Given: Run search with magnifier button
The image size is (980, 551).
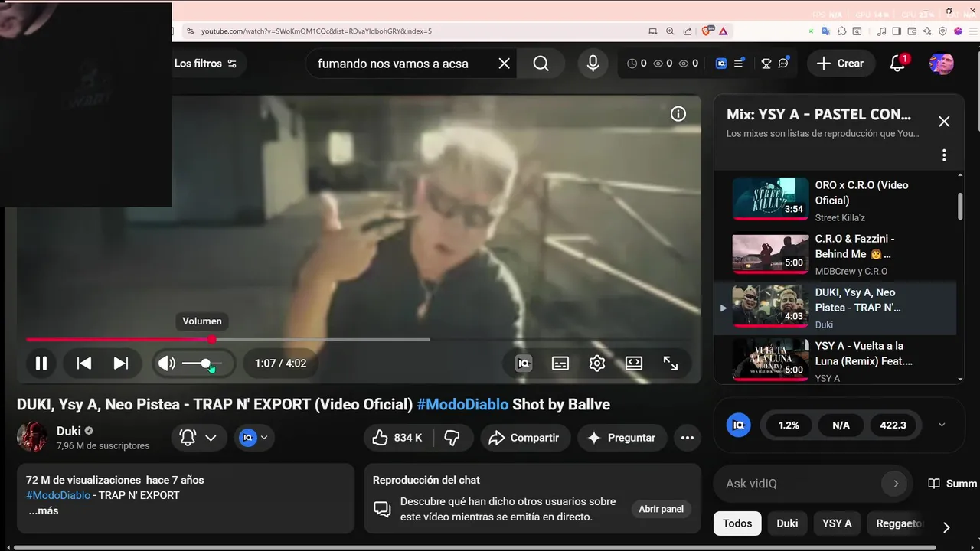Looking at the screenshot, I should coord(541,64).
